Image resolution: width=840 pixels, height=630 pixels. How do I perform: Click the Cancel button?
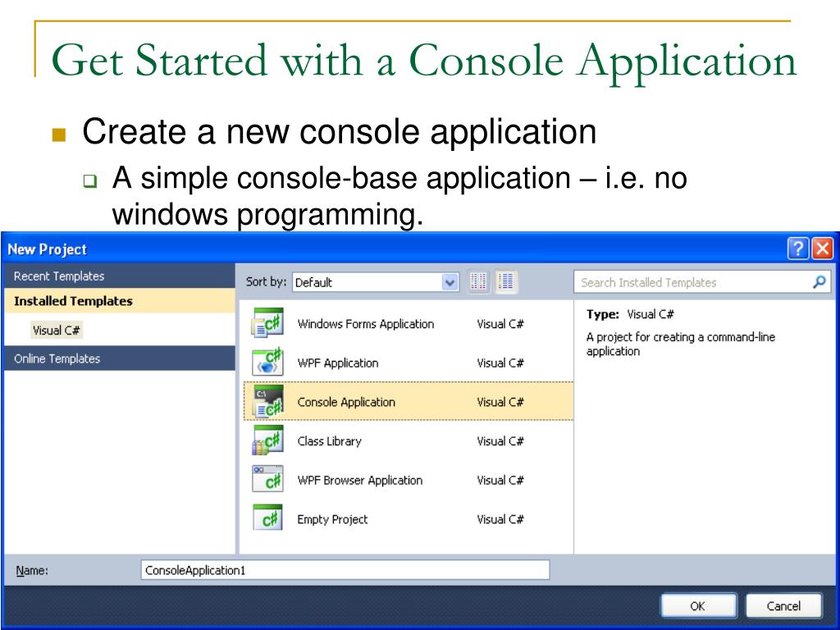coord(783,606)
